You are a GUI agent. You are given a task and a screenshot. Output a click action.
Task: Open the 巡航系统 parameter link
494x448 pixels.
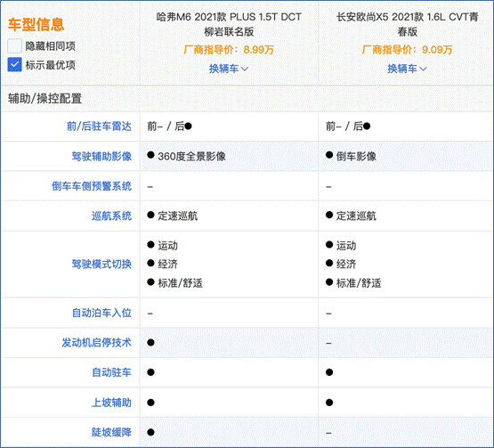(111, 216)
